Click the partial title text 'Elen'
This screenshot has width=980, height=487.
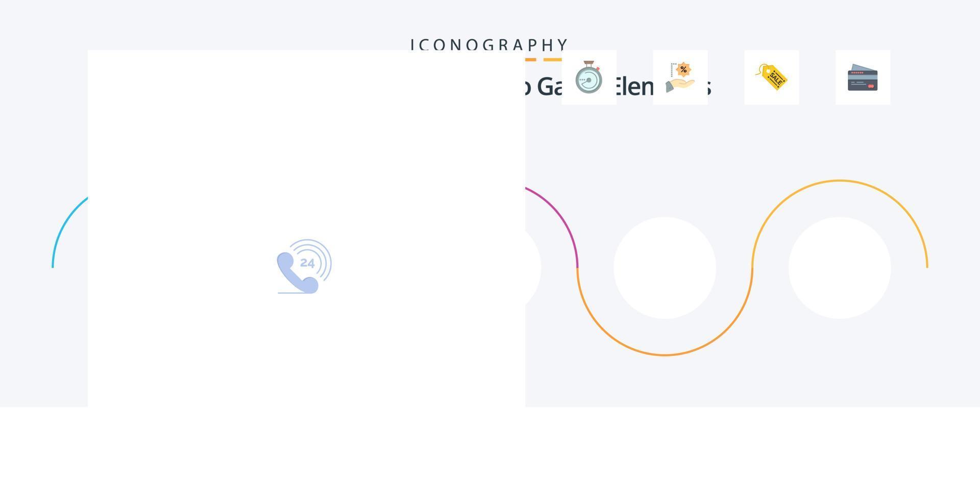click(634, 87)
